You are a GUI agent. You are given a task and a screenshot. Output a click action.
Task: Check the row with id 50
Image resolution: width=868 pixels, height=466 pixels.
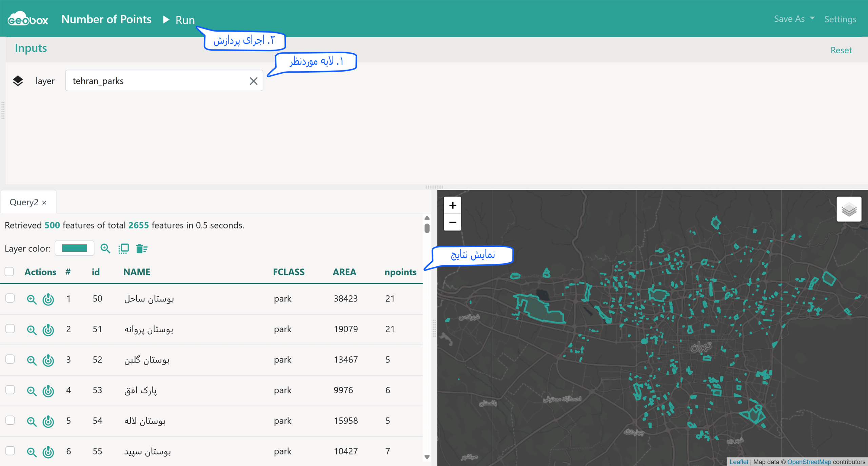[x=10, y=298]
